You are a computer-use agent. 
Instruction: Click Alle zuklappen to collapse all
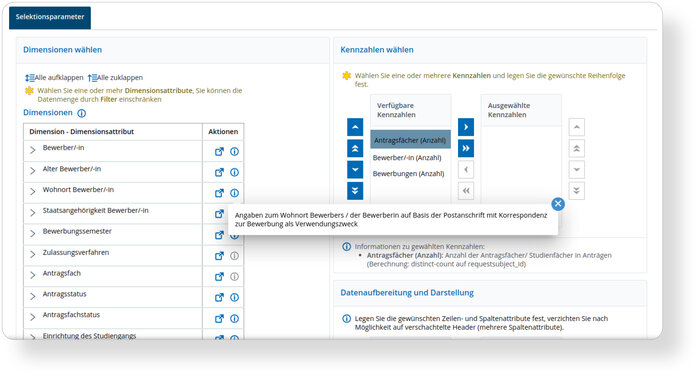click(115, 78)
